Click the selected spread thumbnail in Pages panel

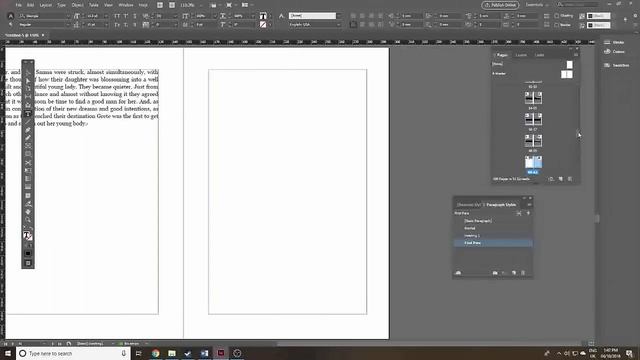pyautogui.click(x=533, y=162)
